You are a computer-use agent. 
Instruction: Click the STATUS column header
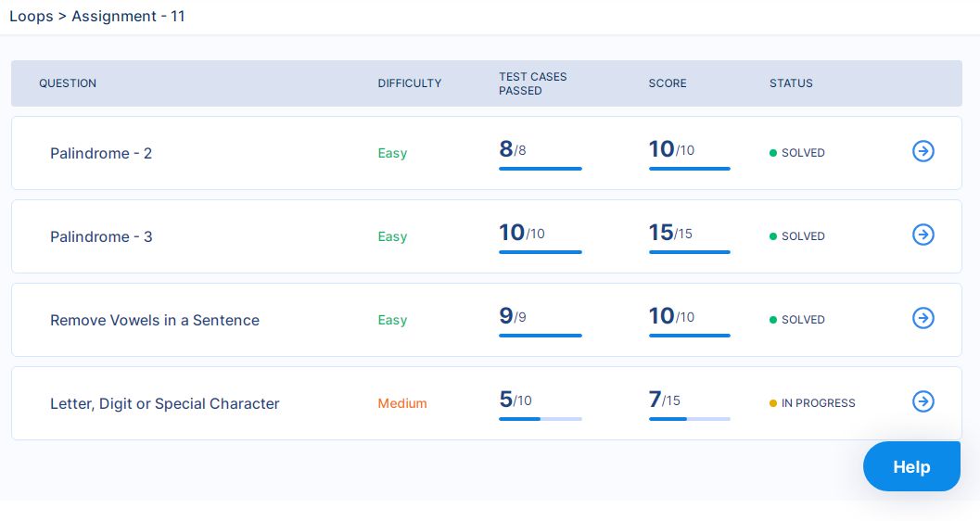(791, 83)
